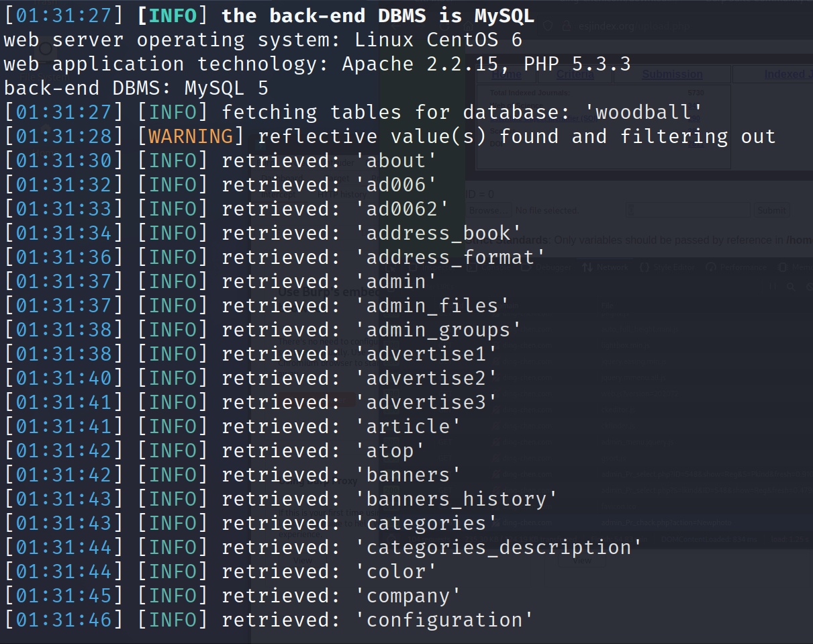Click the 'advertise2' table name

[x=426, y=378]
